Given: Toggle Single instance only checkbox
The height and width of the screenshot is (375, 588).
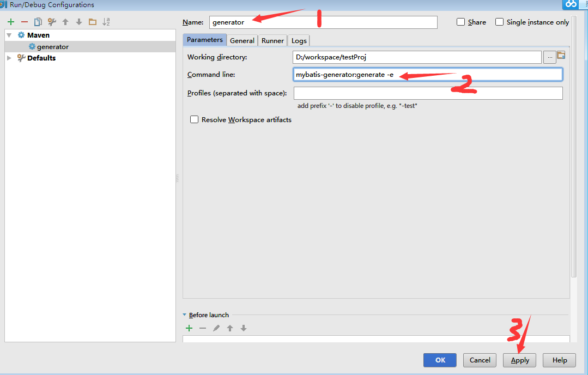Looking at the screenshot, I should (499, 22).
